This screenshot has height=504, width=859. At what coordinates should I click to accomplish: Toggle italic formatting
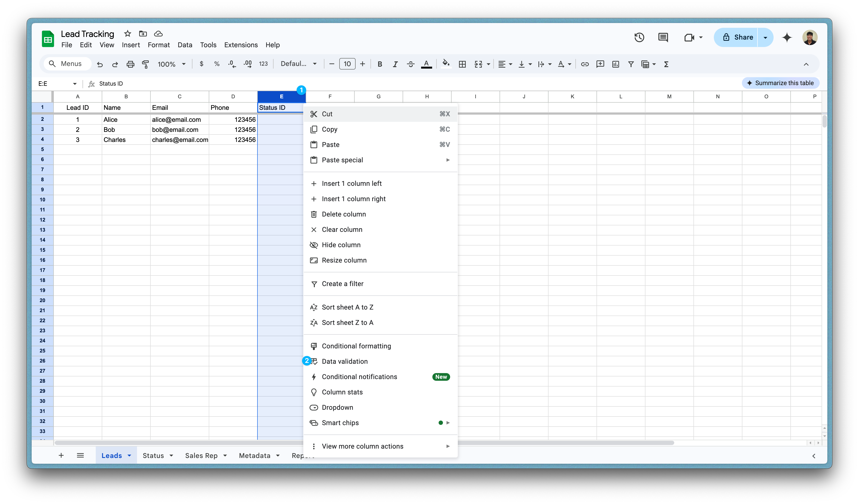click(395, 64)
